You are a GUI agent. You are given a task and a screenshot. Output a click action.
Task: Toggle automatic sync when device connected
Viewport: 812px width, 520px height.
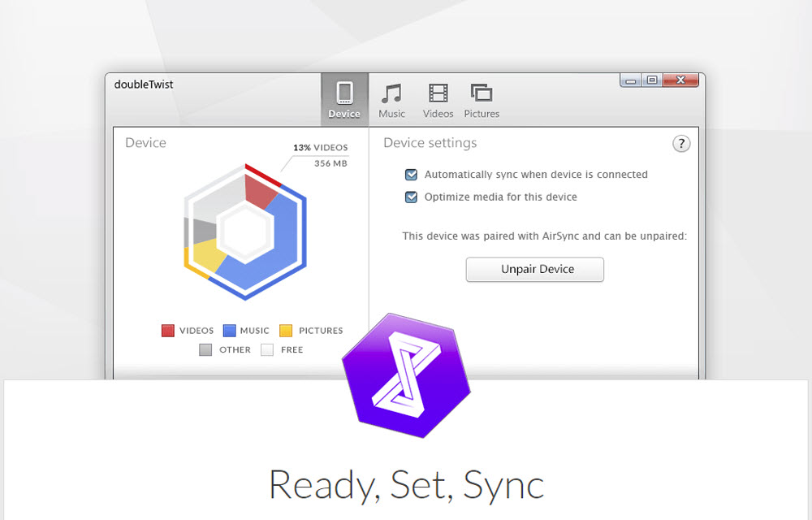(411, 175)
